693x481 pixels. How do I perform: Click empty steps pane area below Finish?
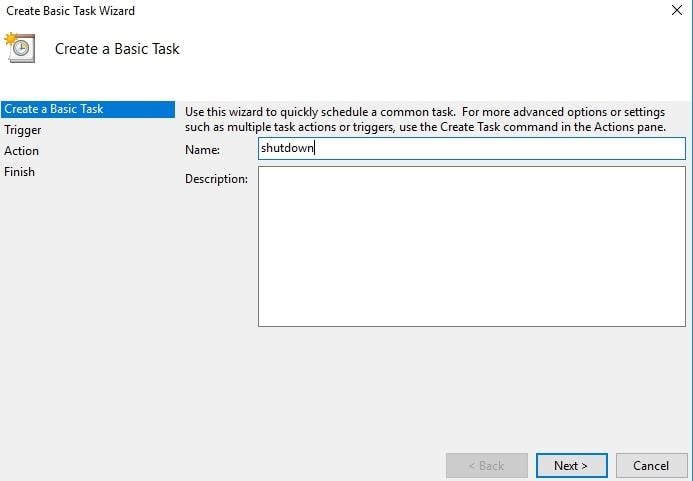tap(85, 320)
